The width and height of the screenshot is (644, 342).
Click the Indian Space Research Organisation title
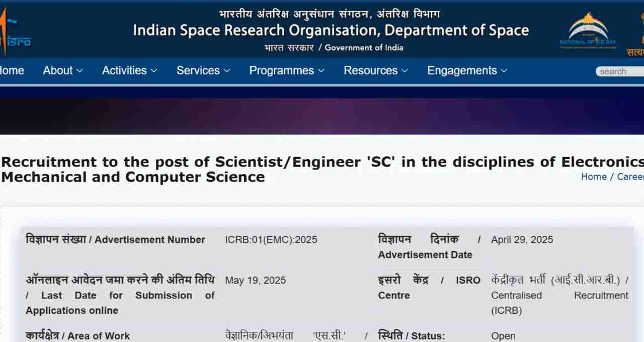(x=331, y=31)
